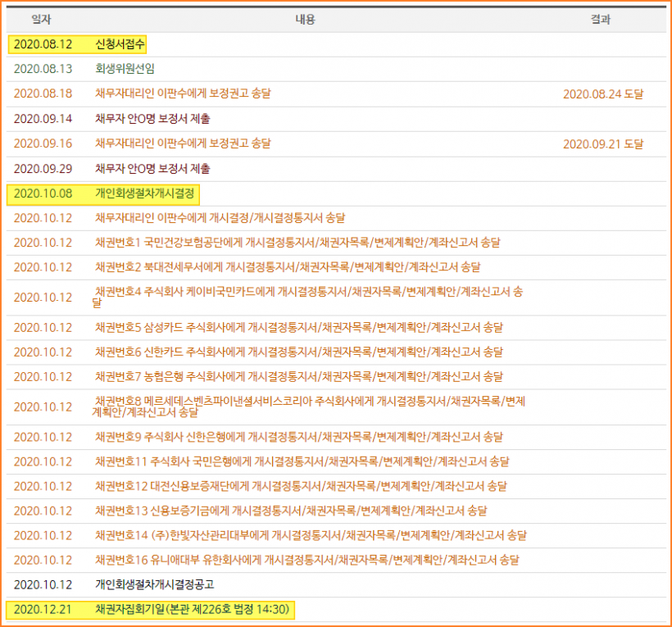
Task: Open 채권번호8 메르세데스벤츠파이낸셜 entry
Action: 309,407
